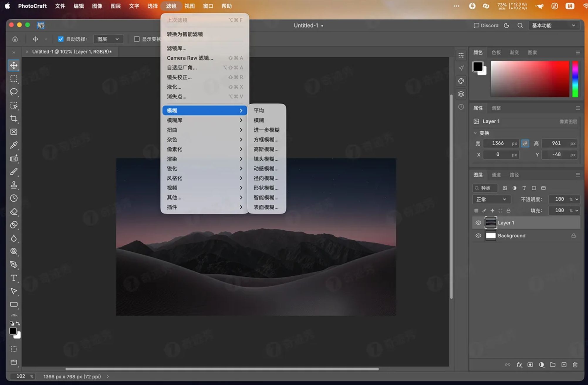The height and width of the screenshot is (385, 588).
Task: Click the Home icon in options bar
Action: (15, 39)
